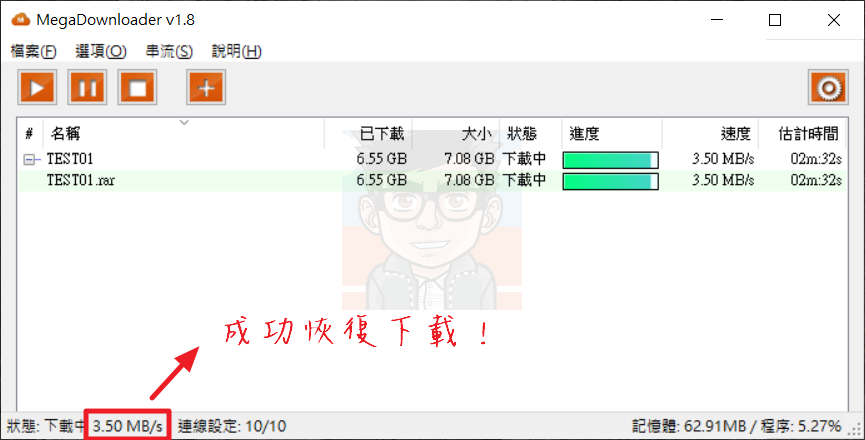Image resolution: width=865 pixels, height=440 pixels.
Task: Open the 串流(S) menu
Action: (x=169, y=52)
